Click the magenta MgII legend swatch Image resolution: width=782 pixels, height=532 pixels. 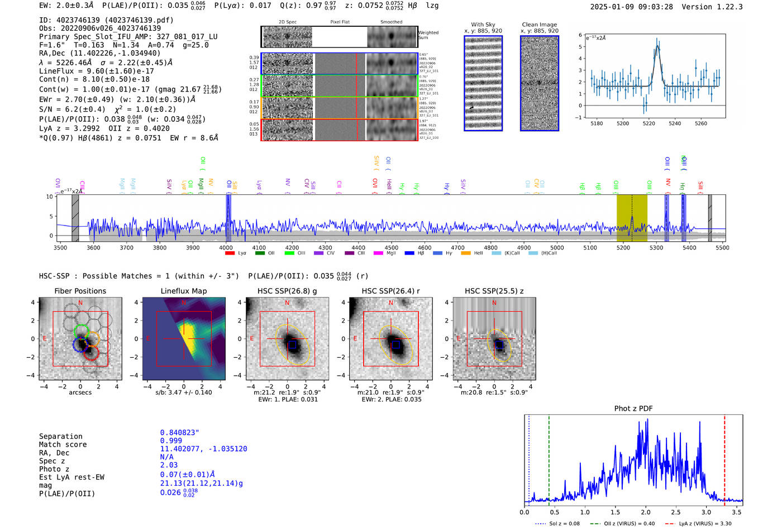[378, 253]
